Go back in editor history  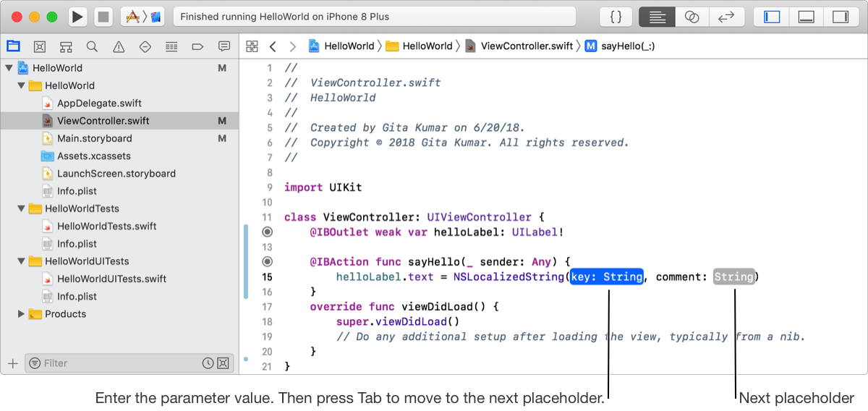[273, 46]
